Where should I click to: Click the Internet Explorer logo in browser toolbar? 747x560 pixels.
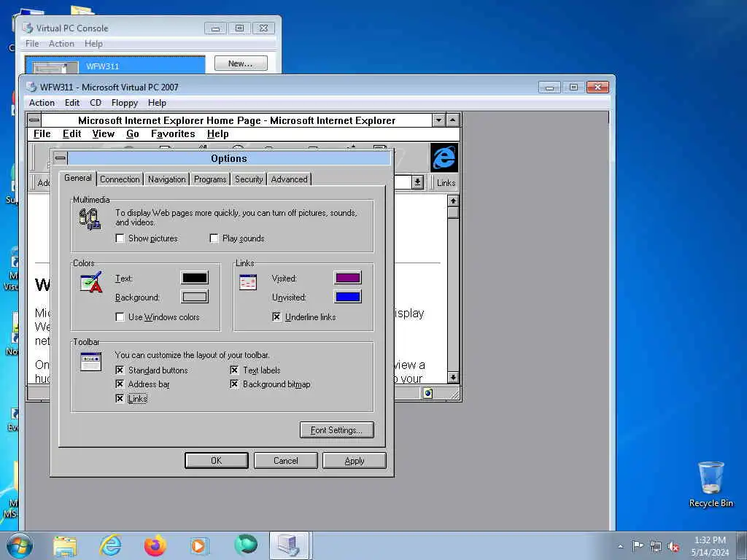[444, 157]
